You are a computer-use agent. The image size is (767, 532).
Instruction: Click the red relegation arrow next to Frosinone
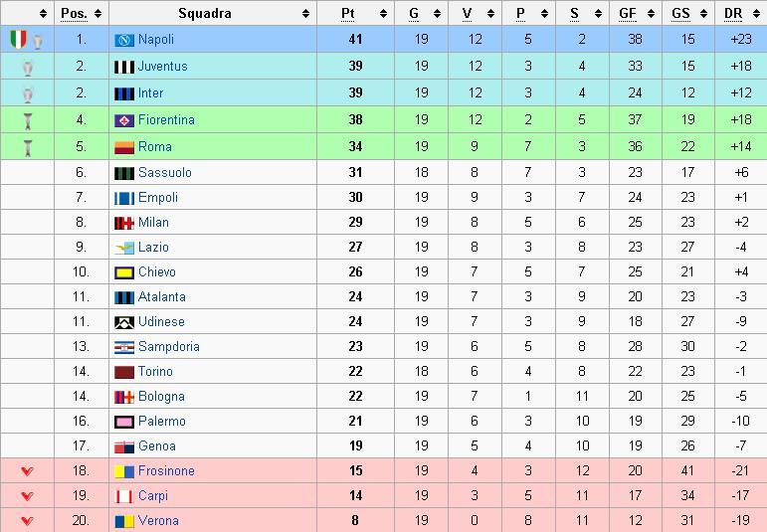point(28,471)
